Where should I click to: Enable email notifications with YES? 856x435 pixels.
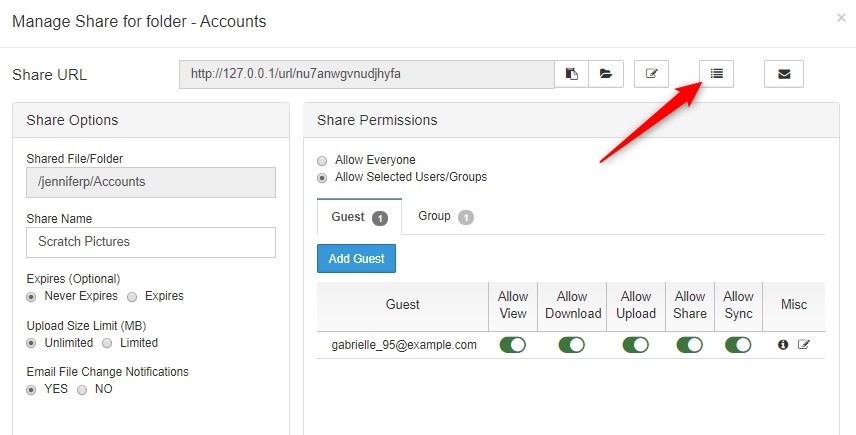[31, 390]
